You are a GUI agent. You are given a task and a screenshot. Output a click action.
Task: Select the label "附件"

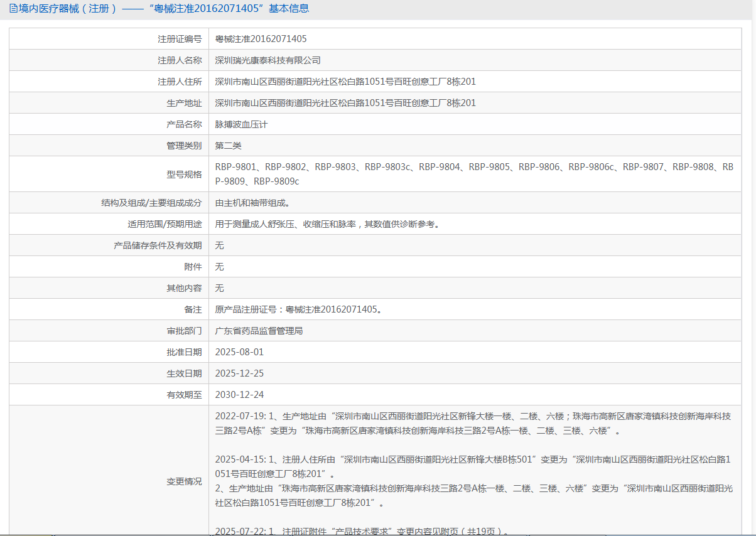click(x=193, y=267)
